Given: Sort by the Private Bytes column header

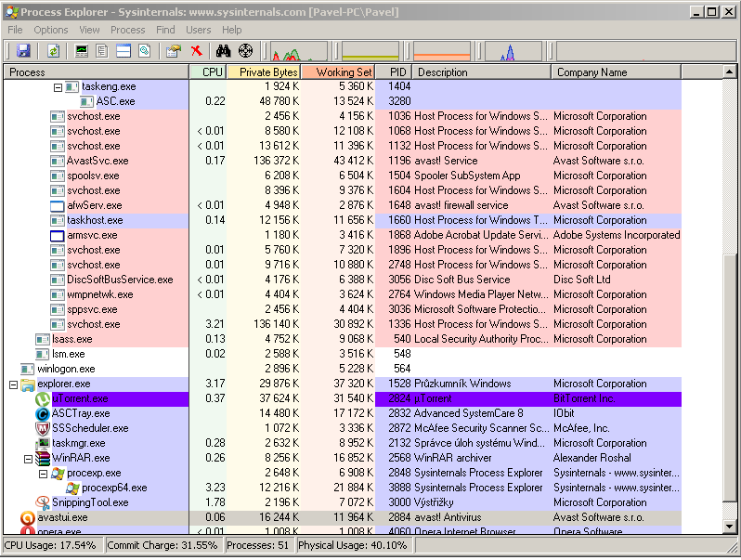Looking at the screenshot, I should click(264, 72).
